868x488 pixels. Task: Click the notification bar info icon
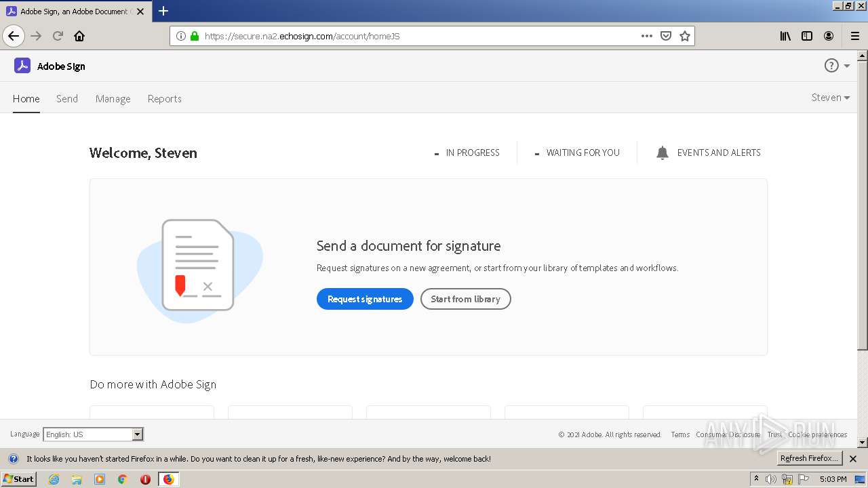tap(14, 459)
